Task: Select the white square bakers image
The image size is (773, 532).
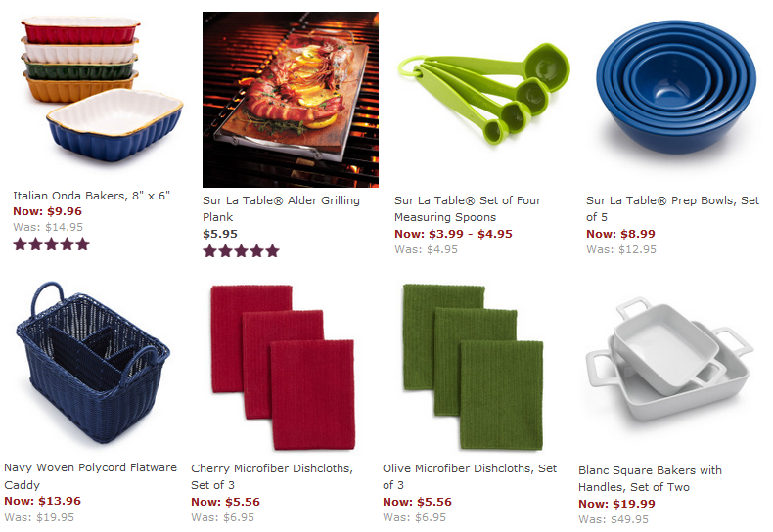Action: point(669,359)
